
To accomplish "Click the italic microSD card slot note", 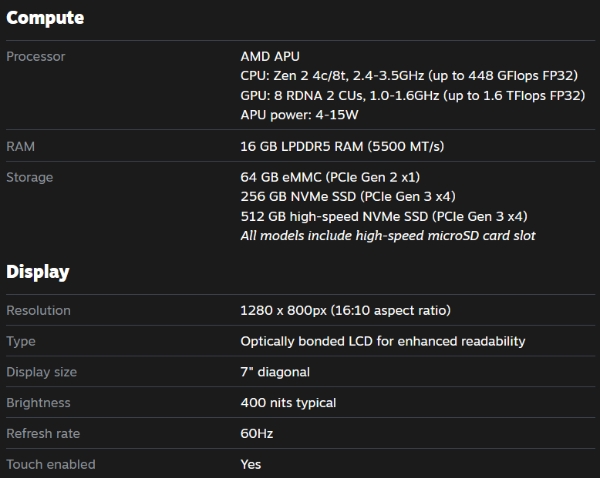I will 388,236.
